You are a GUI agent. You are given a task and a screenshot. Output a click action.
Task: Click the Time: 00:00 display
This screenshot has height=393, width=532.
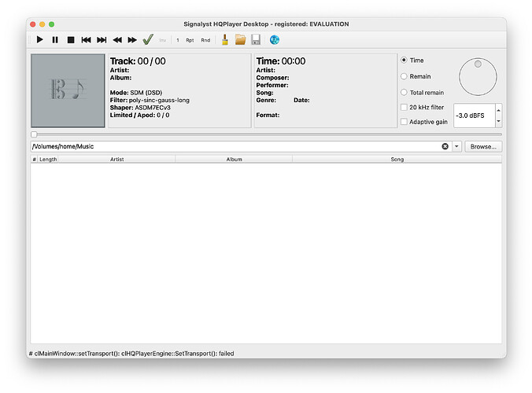[x=281, y=61]
